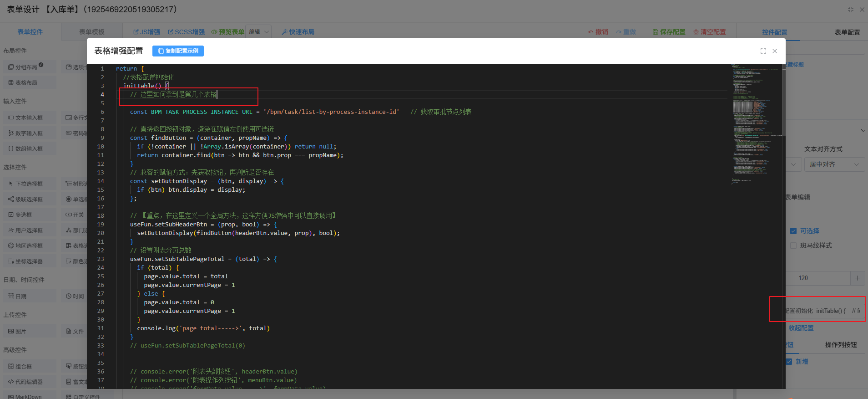Viewport: 868px width, 399px height.
Task: Expand the 居中对齐 alignment dropdown
Action: coord(834,164)
